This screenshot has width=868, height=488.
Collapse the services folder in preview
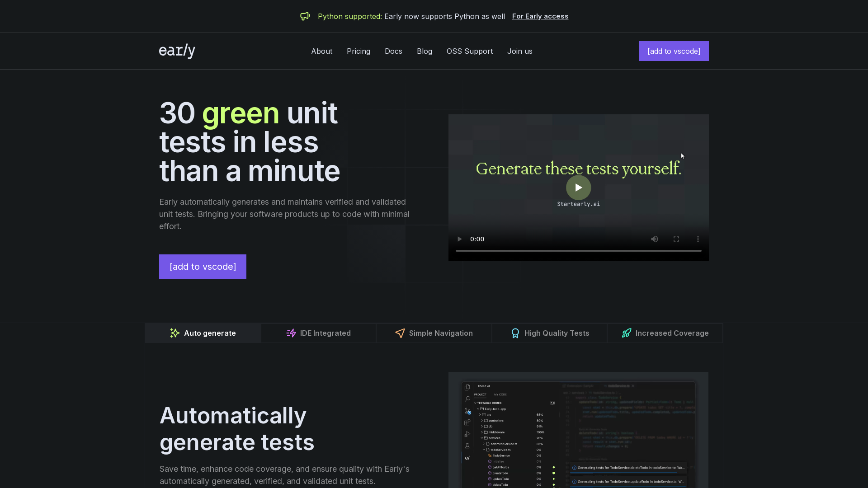pos(482,438)
